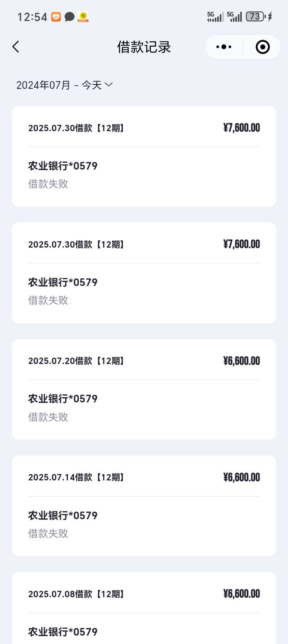Open second 2025.07.30 loan record card

(144, 273)
